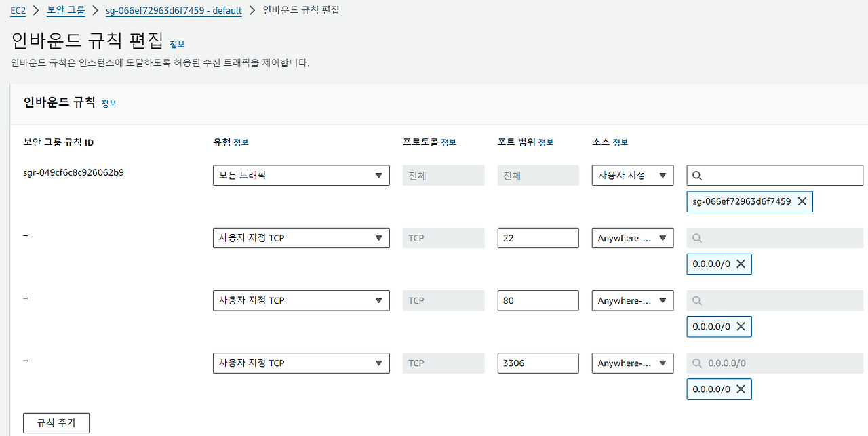
Task: Click 정보 link next to 인바운드 규칙 편집 title
Action: click(177, 44)
